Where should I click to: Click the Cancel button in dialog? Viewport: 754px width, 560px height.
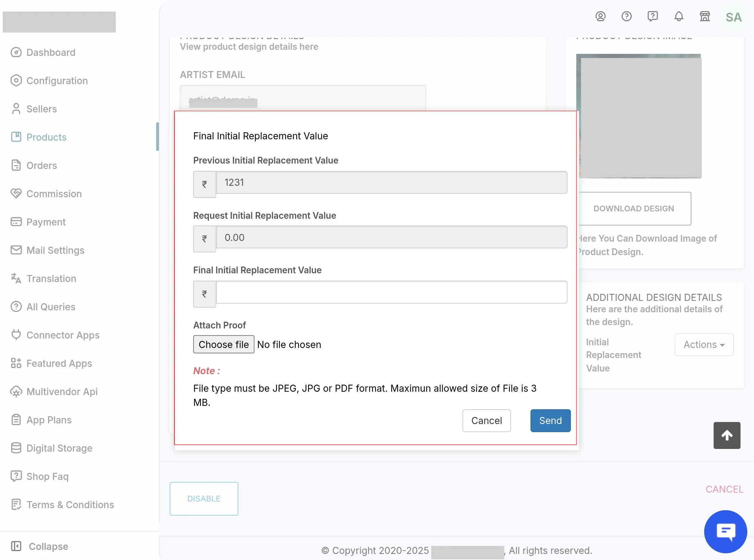[x=486, y=420]
